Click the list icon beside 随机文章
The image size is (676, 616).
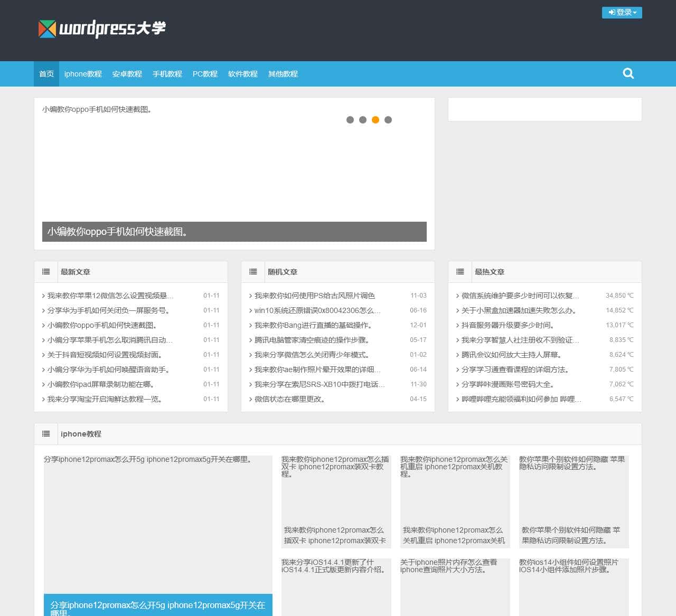(253, 271)
